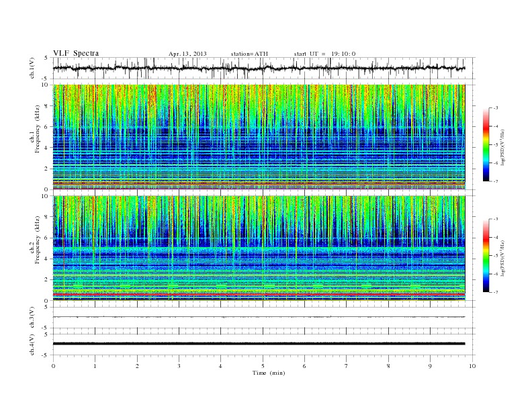This screenshot has height=411, width=532.
Task: Click inside the ch.1 frequency spectrogram
Action: pos(259,137)
